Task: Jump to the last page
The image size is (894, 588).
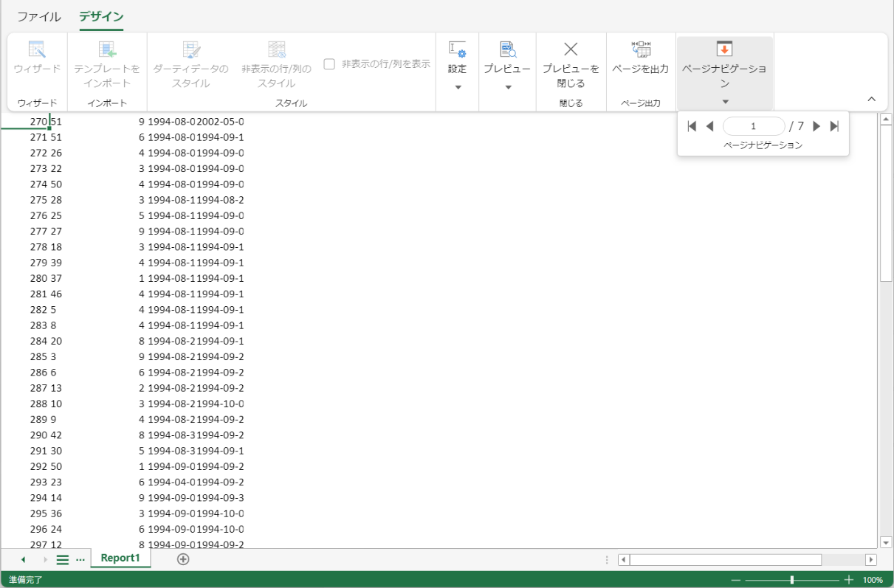Action: point(835,126)
